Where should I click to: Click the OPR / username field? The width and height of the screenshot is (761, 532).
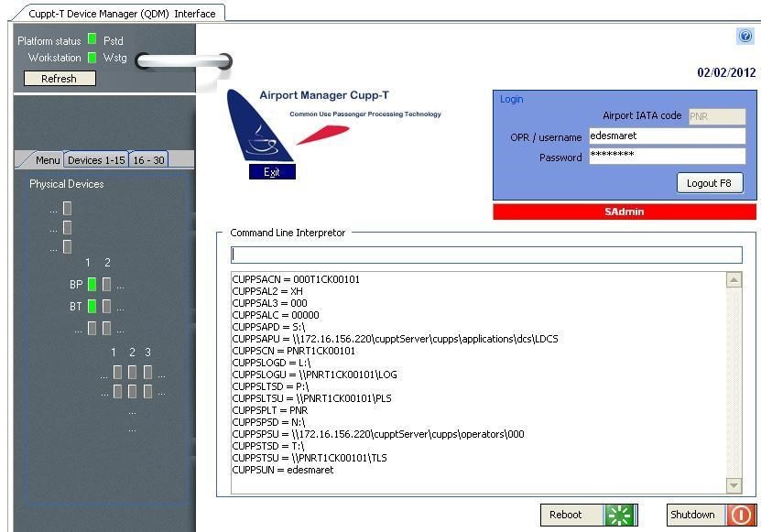(666, 136)
